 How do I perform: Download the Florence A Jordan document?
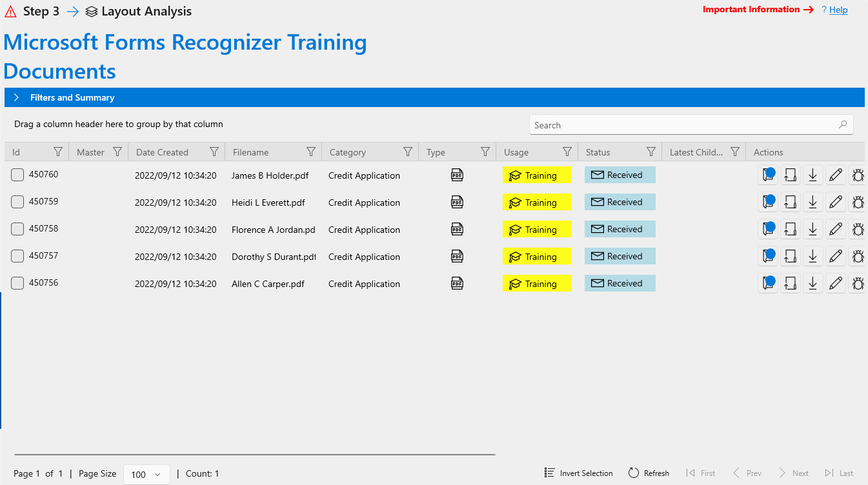813,229
